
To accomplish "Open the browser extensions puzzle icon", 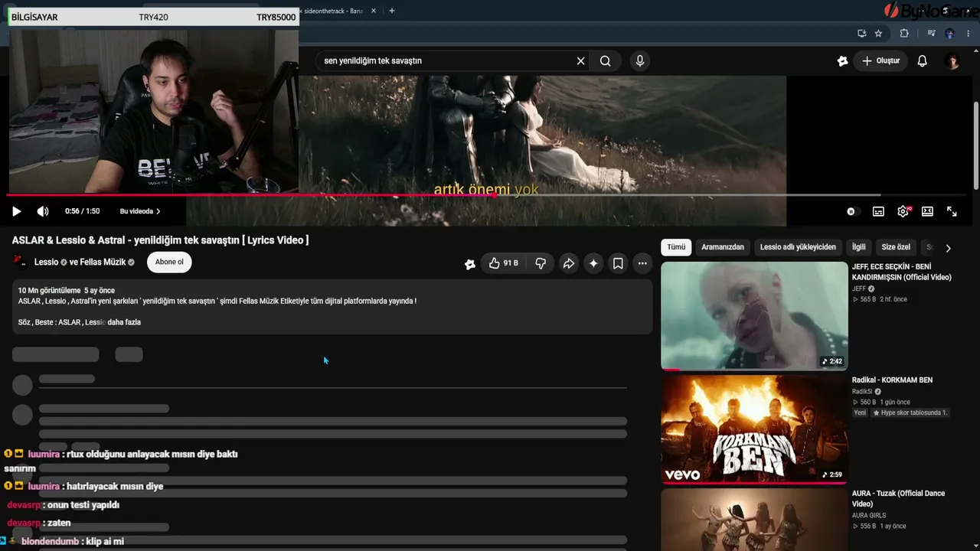I will click(x=904, y=34).
